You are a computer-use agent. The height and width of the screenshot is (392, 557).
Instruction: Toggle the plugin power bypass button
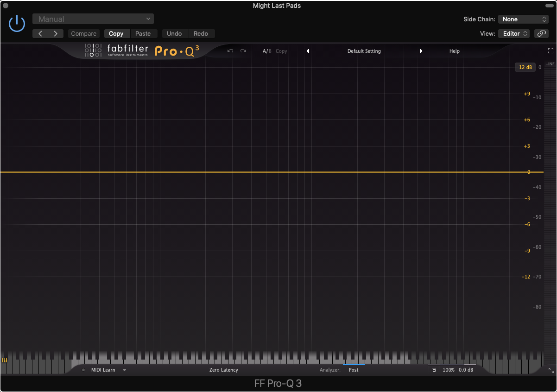point(17,23)
